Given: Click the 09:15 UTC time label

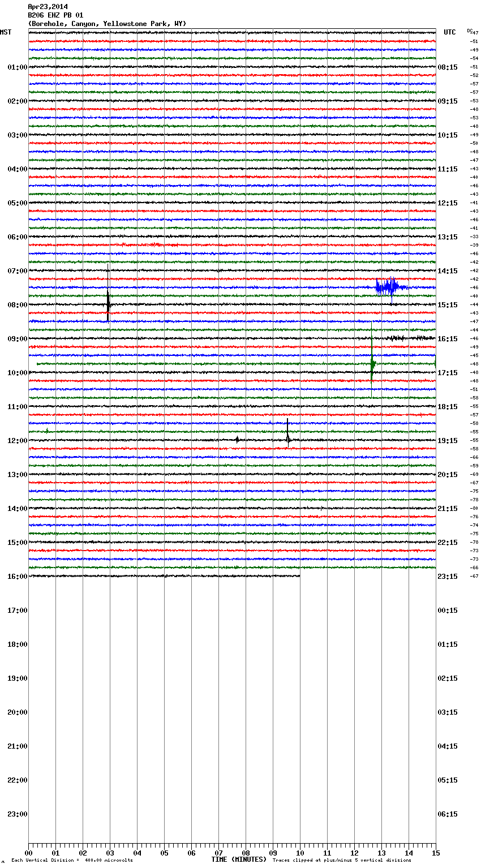Looking at the screenshot, I should point(448,101).
